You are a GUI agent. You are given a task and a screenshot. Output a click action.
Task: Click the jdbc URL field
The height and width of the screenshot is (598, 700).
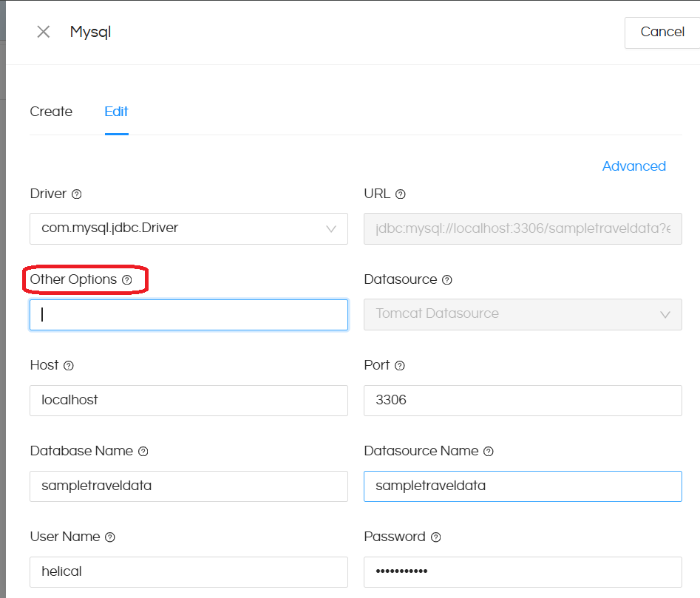(523, 228)
